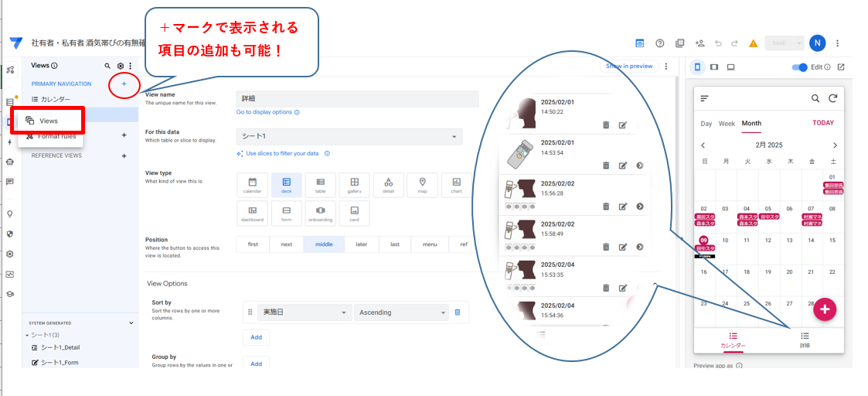Select the calendar view type
The image size is (868, 396).
[x=252, y=186]
